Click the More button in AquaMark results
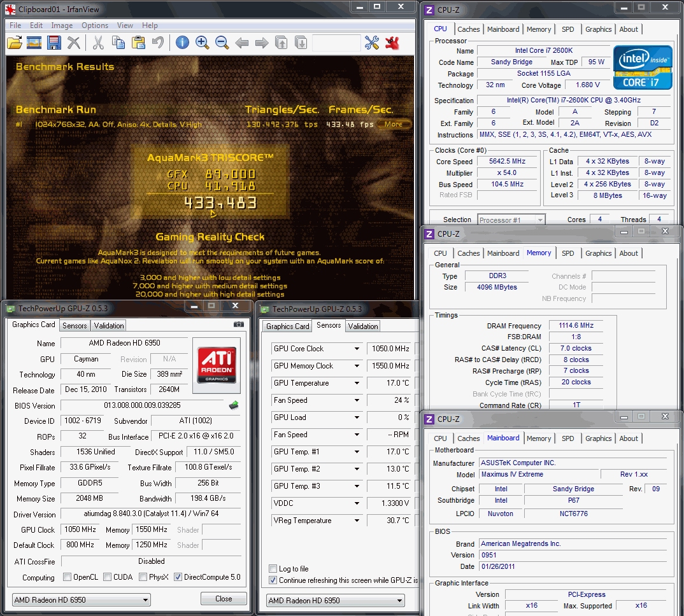Screen dimensions: 684x616 click(394, 124)
